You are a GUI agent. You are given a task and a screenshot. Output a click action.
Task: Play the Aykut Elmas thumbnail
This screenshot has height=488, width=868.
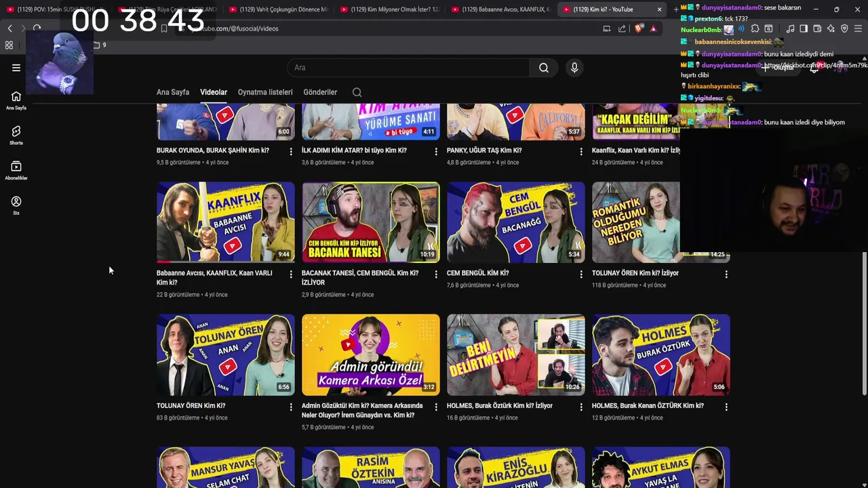click(x=661, y=468)
